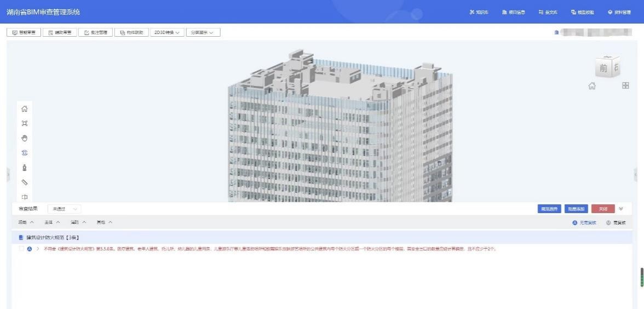Select the first-person walk tool
This screenshot has height=309, width=644.
pyautogui.click(x=24, y=168)
